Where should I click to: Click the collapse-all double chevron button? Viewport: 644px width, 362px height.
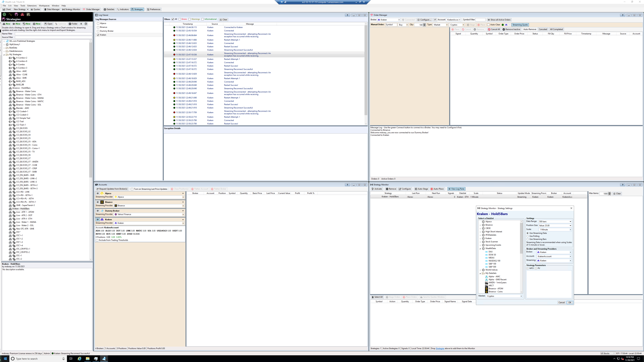[x=81, y=24]
